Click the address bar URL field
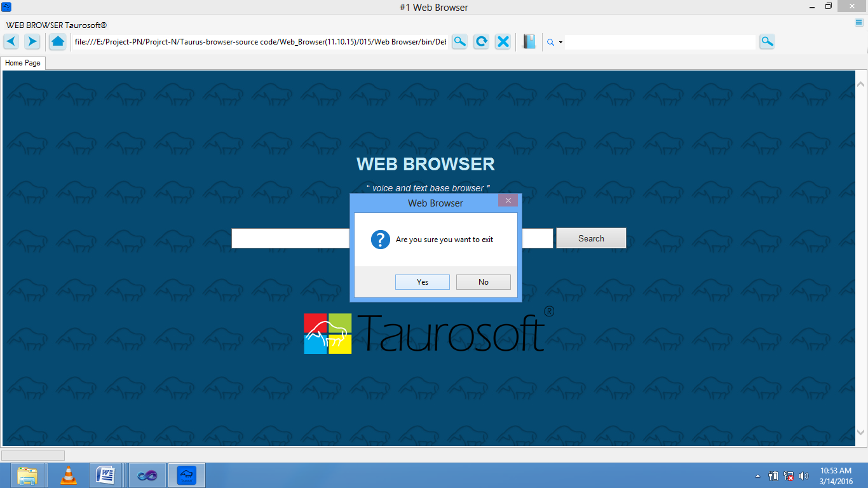Screen dimensions: 868x488 point(261,42)
